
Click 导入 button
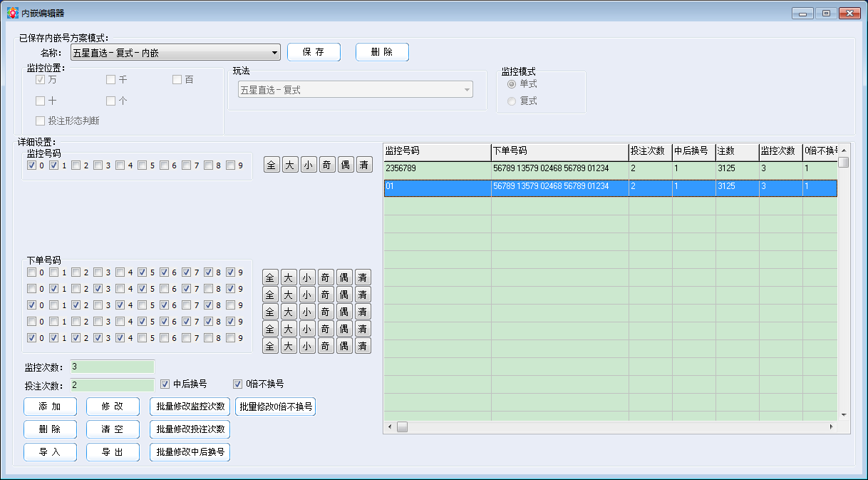pos(50,452)
